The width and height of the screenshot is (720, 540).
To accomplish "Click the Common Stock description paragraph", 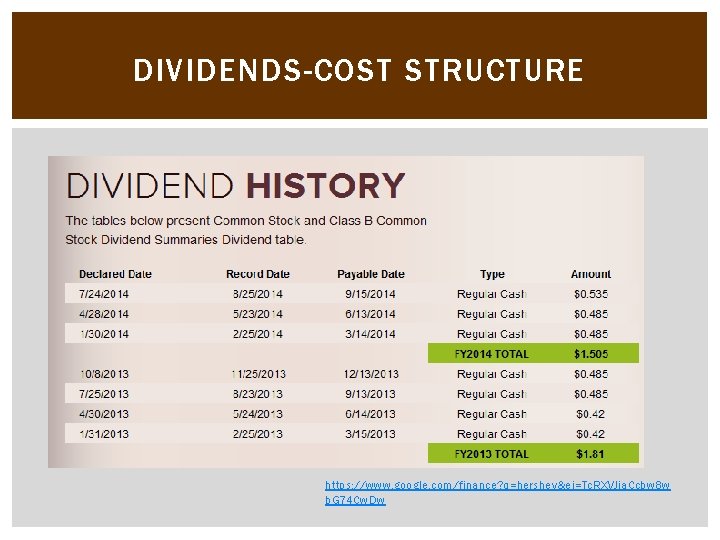I will click(x=246, y=230).
